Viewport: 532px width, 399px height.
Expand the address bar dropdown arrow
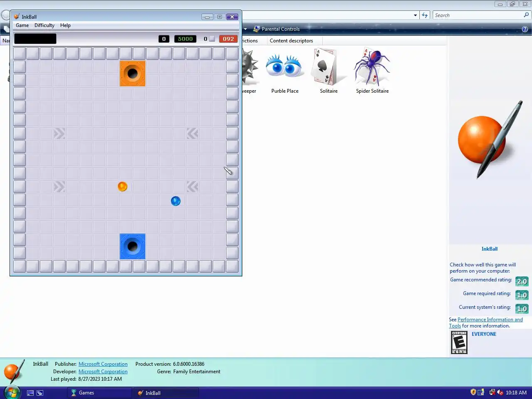[415, 15]
